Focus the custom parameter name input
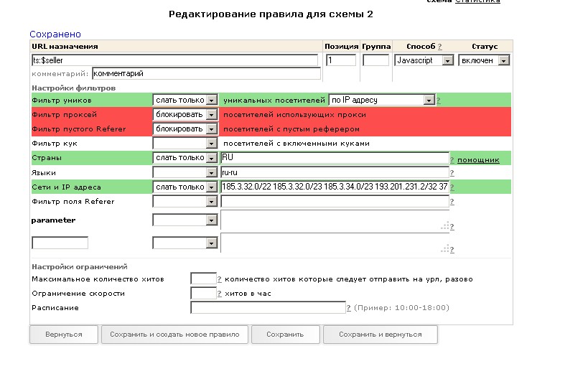 [x=60, y=243]
